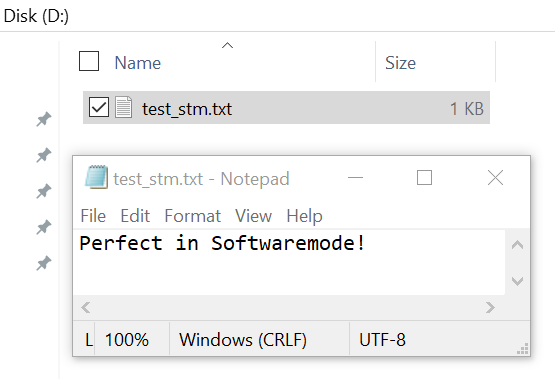Image resolution: width=555 pixels, height=379 pixels.
Task: Click the fourth pin icon in sidebar
Action: point(44,227)
